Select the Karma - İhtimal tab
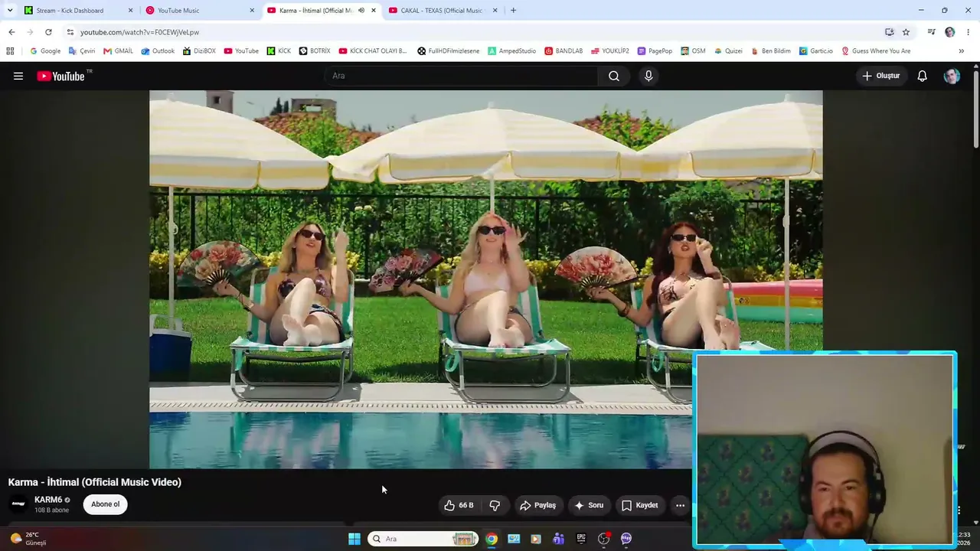This screenshot has height=551, width=980. 322,11
